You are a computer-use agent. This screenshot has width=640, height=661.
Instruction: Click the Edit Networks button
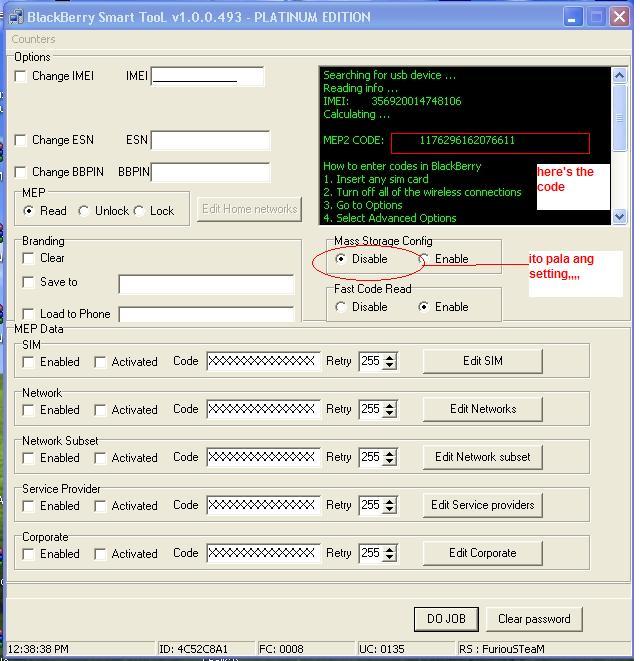pos(482,409)
